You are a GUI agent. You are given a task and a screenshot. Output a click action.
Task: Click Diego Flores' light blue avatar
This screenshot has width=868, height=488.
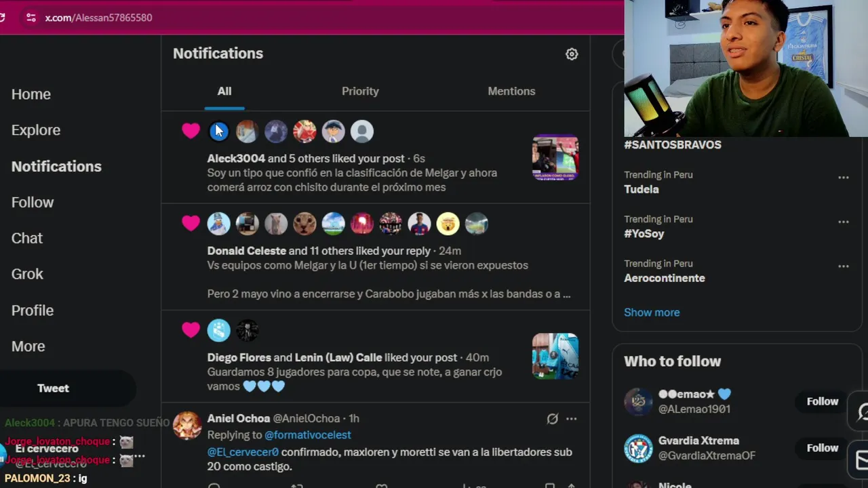pyautogui.click(x=218, y=331)
